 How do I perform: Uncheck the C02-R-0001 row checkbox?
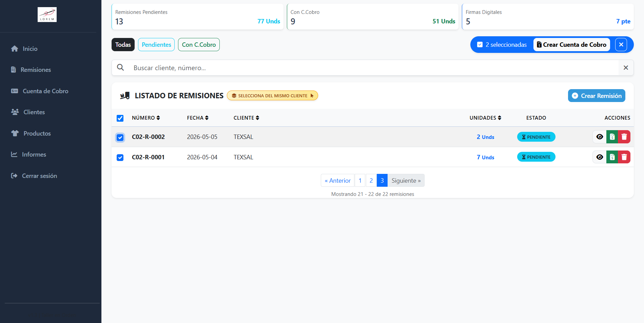point(120,158)
